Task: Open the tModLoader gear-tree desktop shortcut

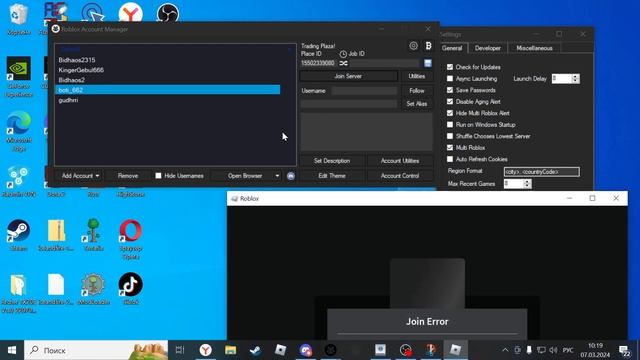Action: click(93, 289)
